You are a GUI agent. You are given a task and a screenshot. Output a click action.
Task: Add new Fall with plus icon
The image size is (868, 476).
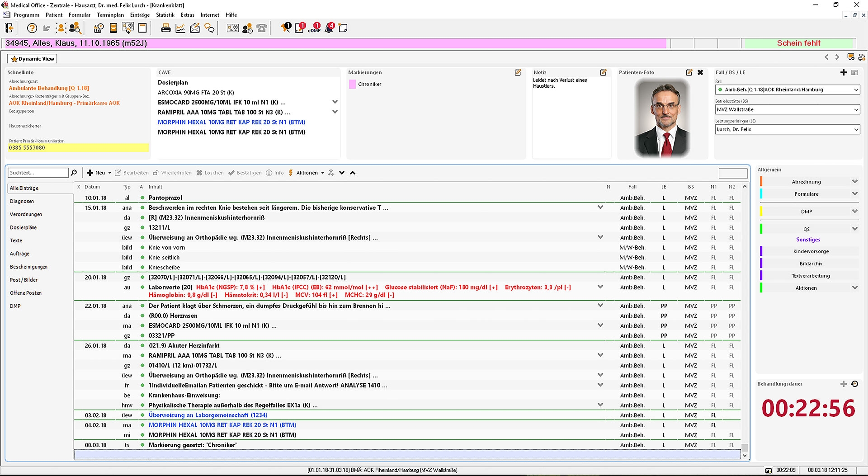(843, 72)
